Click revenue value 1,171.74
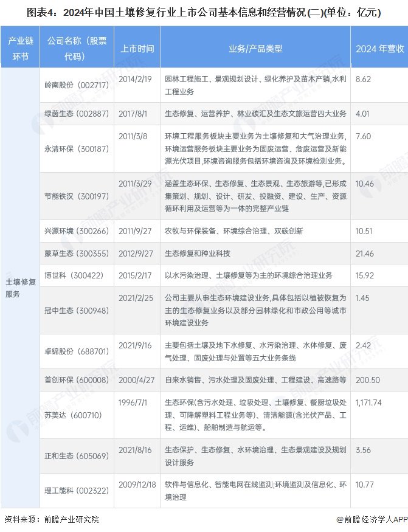This screenshot has height=532, width=408. tap(368, 402)
